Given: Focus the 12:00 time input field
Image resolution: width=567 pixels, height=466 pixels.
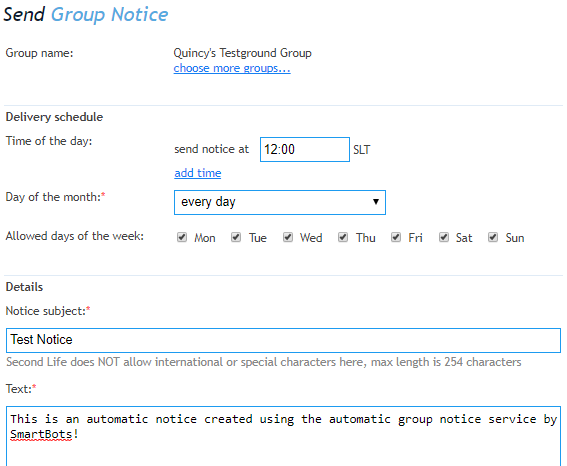Looking at the screenshot, I should coord(305,149).
